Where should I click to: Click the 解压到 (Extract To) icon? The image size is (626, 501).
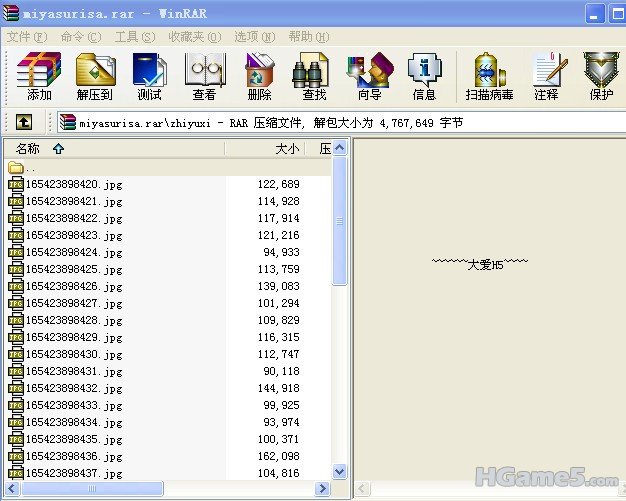94,76
